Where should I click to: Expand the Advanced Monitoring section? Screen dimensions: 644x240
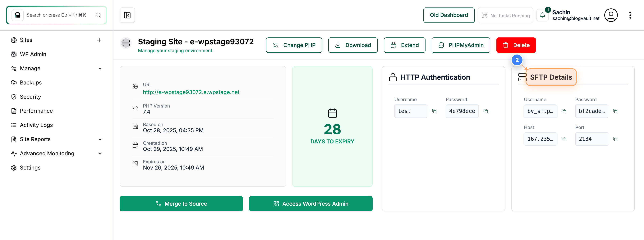(x=100, y=153)
